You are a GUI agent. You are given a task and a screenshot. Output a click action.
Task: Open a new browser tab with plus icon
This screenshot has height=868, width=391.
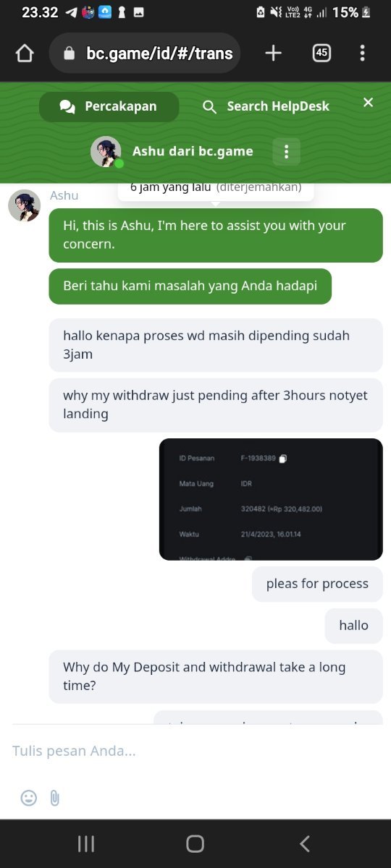tap(273, 53)
